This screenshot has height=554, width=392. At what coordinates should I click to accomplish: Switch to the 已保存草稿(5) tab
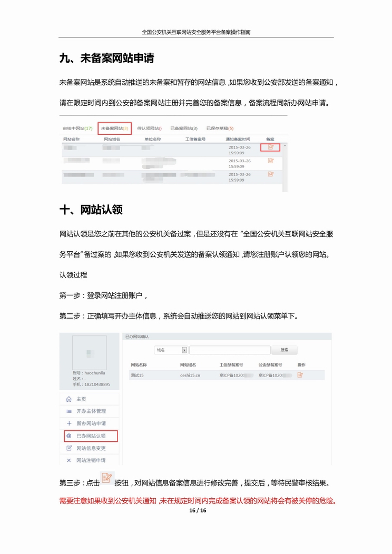pyautogui.click(x=220, y=128)
